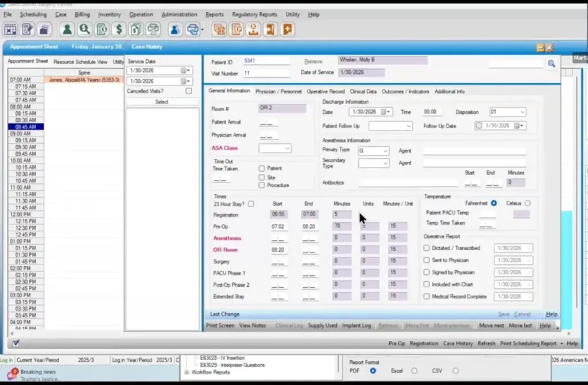Click the orange single page clock icon
This screenshot has height=385, width=588.
[x=236, y=29]
